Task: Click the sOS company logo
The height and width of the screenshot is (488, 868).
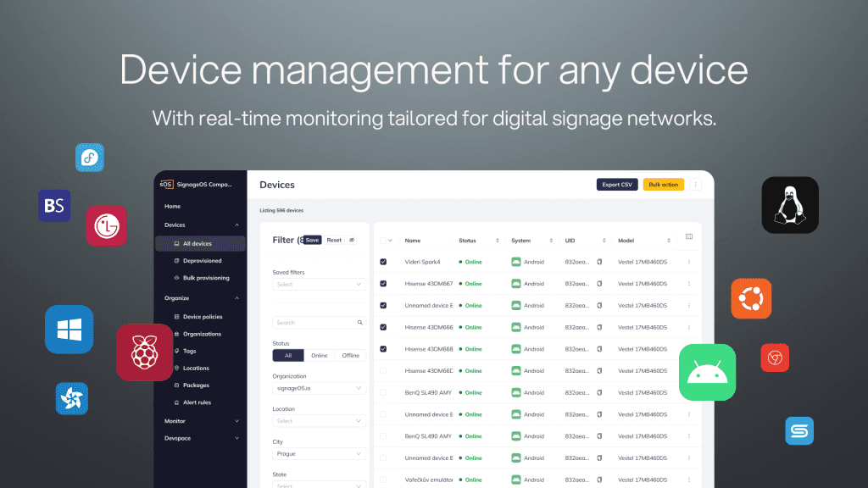Action: (166, 184)
